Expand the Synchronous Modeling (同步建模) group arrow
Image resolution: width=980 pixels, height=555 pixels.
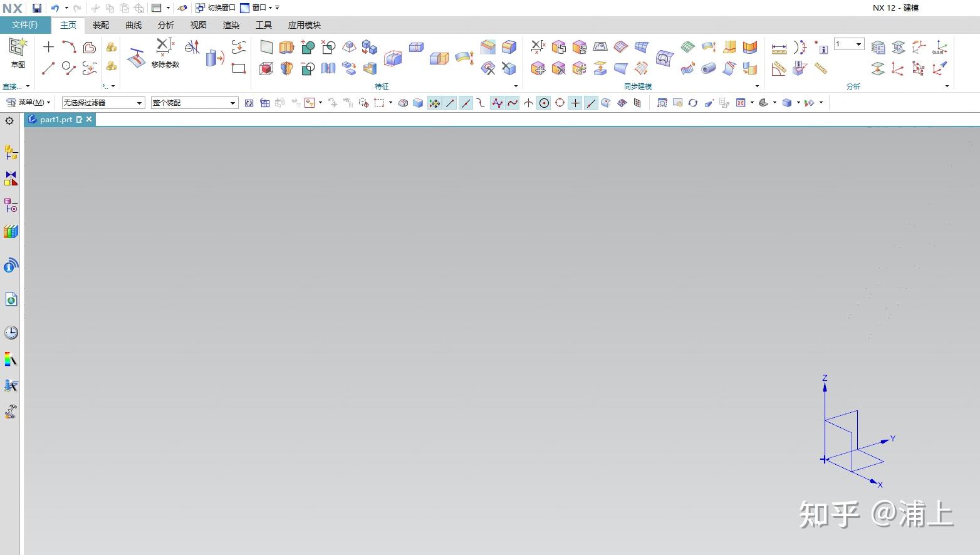click(x=757, y=86)
